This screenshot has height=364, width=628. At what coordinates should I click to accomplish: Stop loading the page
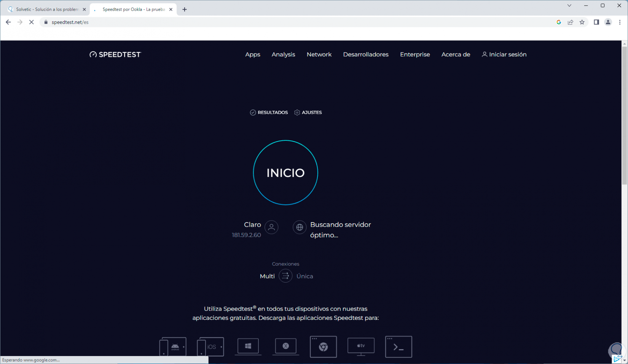point(32,22)
